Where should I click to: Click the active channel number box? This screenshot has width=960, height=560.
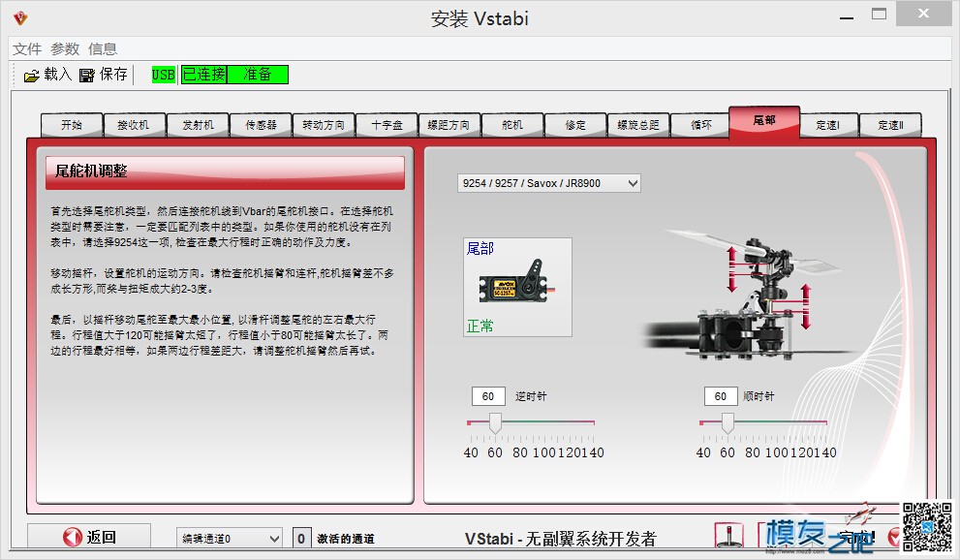coord(300,538)
